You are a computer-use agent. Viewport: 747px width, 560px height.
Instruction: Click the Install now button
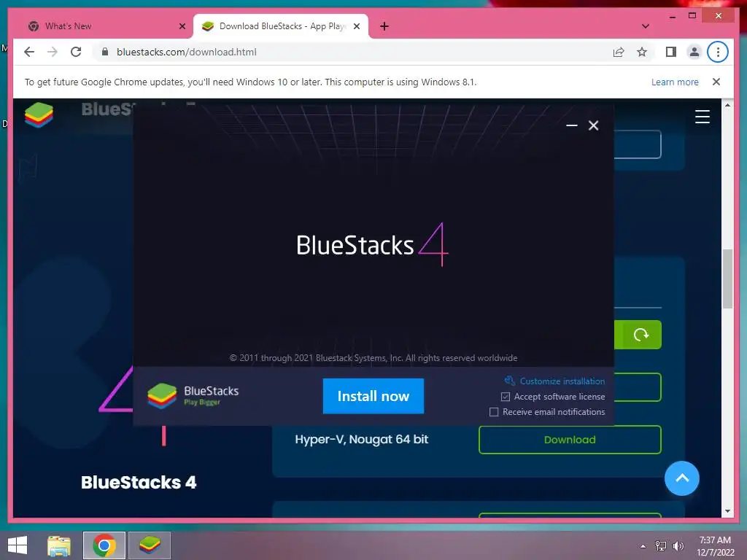(373, 396)
